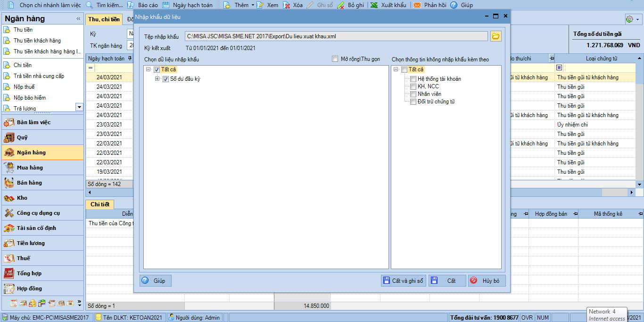Viewport: 644px width, 322px height.
Task: Expand Số dư đầu kỳ tree node
Action: [x=157, y=79]
